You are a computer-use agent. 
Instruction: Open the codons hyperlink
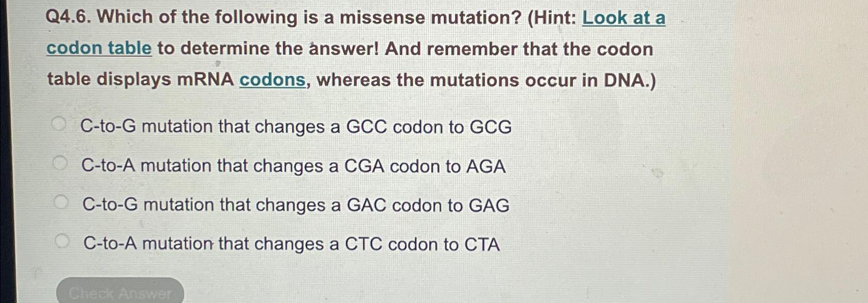pos(272,80)
